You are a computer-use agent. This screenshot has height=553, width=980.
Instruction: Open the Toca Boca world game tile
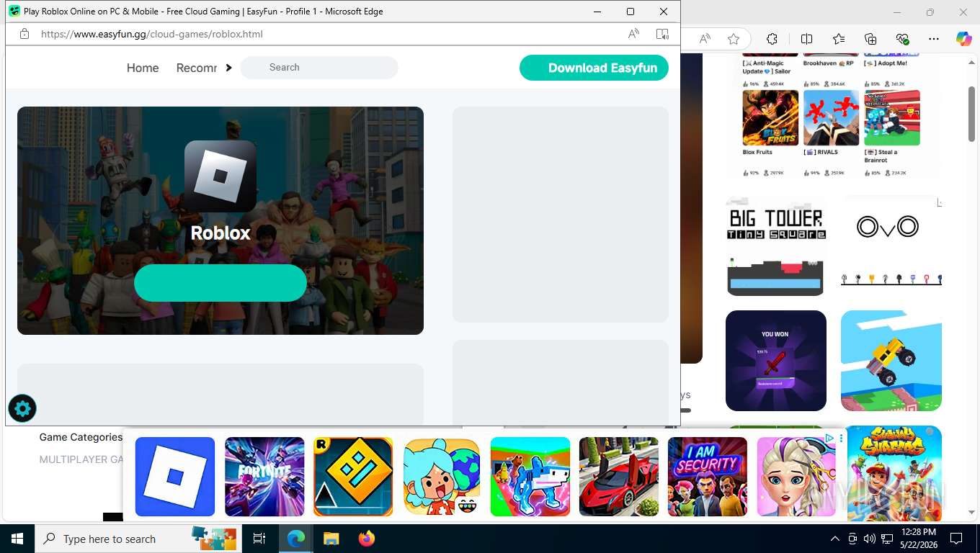click(442, 477)
